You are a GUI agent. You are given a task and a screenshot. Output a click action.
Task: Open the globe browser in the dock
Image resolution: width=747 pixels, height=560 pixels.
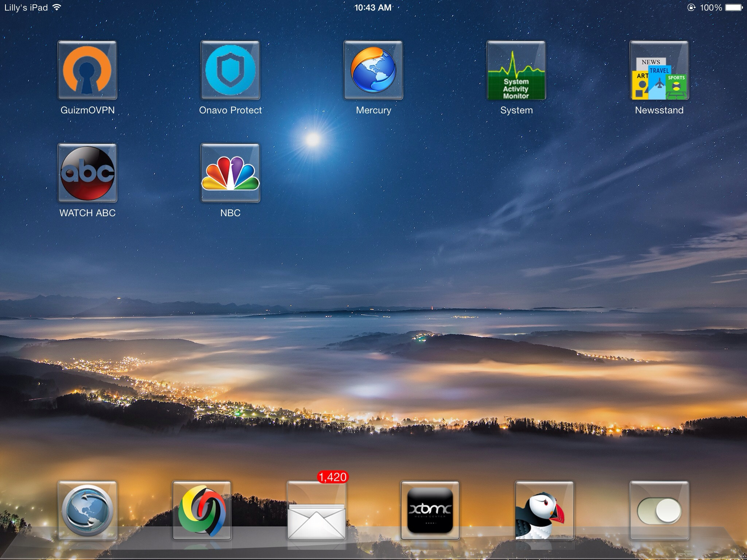[x=87, y=510]
